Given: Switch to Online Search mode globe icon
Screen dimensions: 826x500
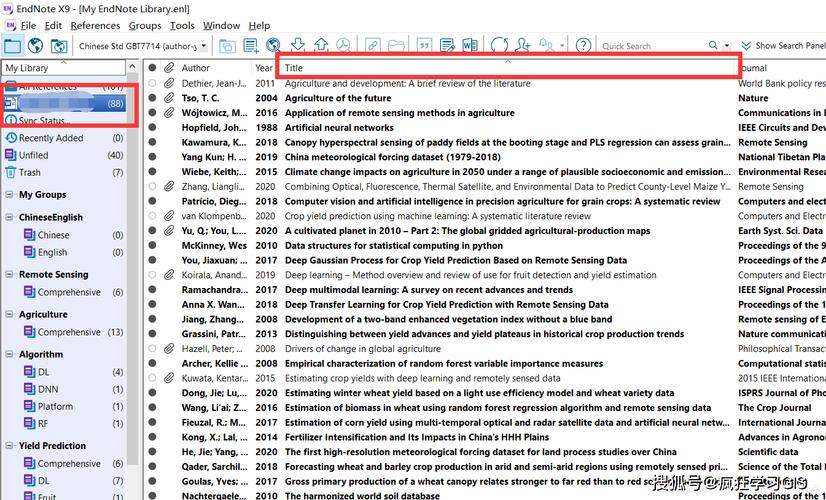Looking at the screenshot, I should pos(36,46).
